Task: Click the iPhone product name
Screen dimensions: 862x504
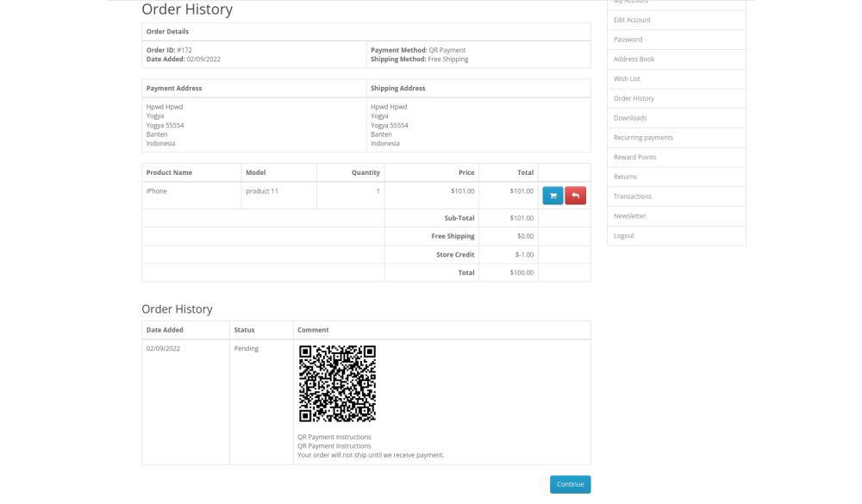Action: [157, 191]
